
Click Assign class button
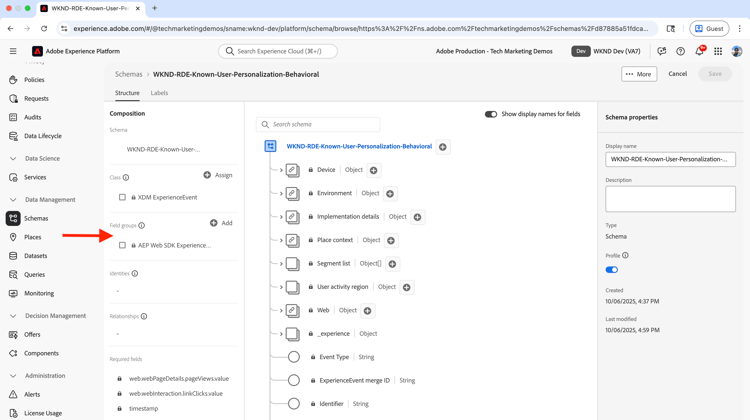[x=218, y=175]
